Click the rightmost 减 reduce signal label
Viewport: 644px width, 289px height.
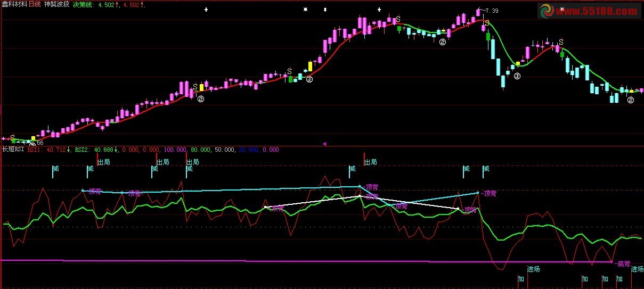pyautogui.click(x=486, y=169)
